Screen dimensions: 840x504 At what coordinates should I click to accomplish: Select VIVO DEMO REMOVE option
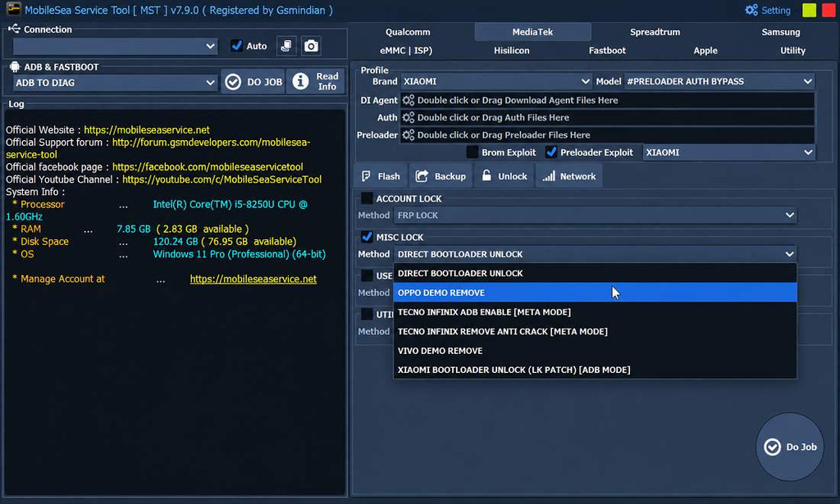[595, 351]
